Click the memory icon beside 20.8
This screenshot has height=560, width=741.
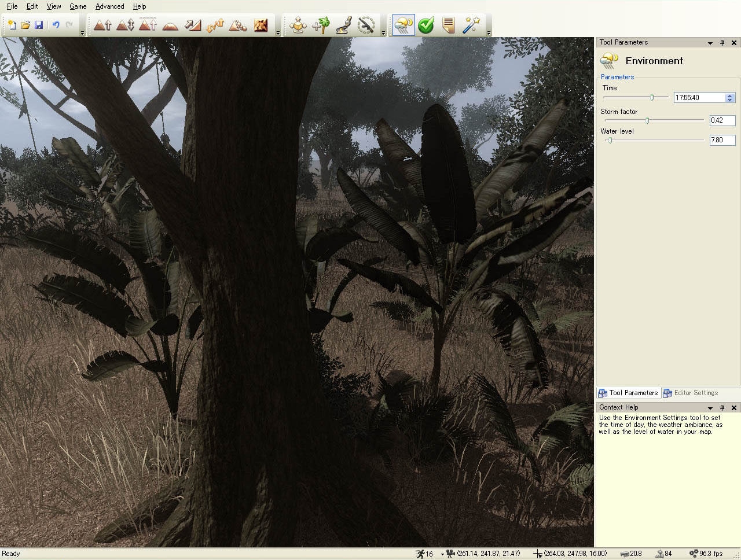625,554
